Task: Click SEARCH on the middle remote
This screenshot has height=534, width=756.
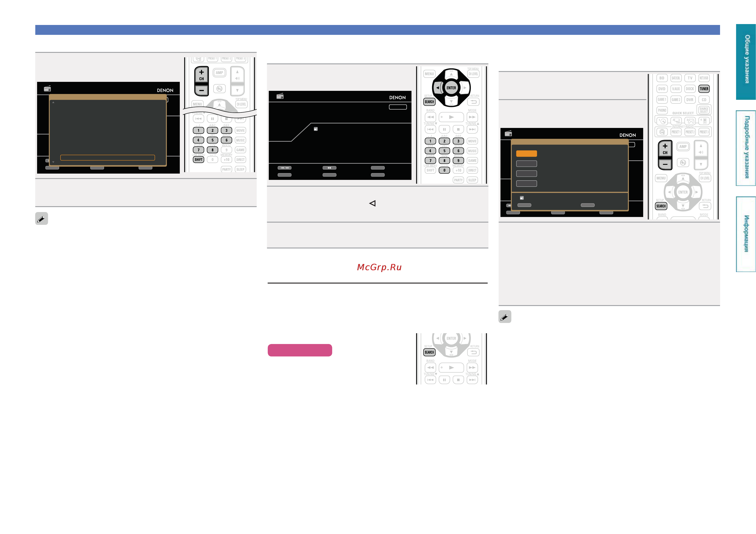Action: (429, 102)
